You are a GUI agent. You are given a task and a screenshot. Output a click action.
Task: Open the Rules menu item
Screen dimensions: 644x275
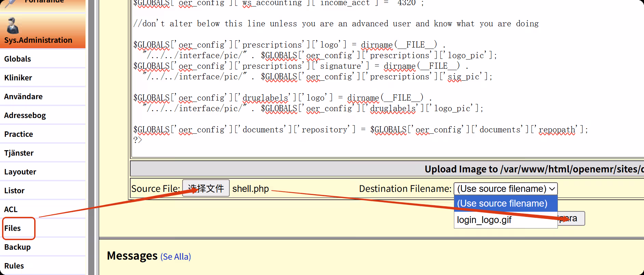[14, 266]
